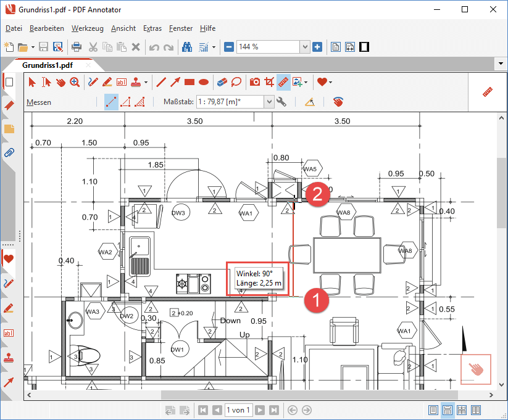Select the Crop tool
The height and width of the screenshot is (420, 508).
[269, 82]
